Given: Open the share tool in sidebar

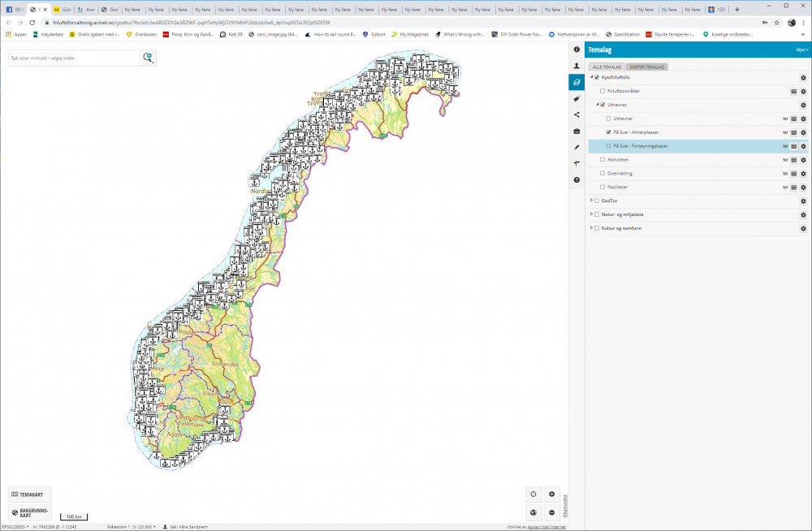Looking at the screenshot, I should [x=577, y=114].
